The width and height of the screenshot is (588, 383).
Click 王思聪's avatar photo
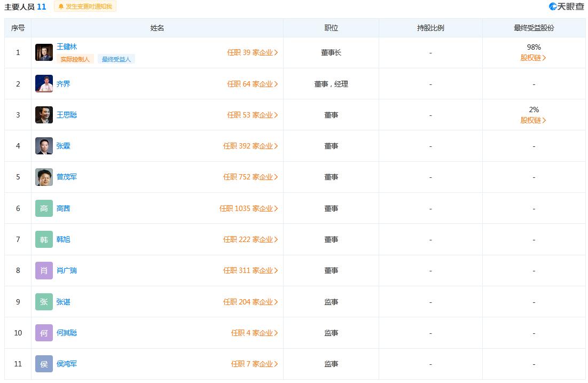44,115
